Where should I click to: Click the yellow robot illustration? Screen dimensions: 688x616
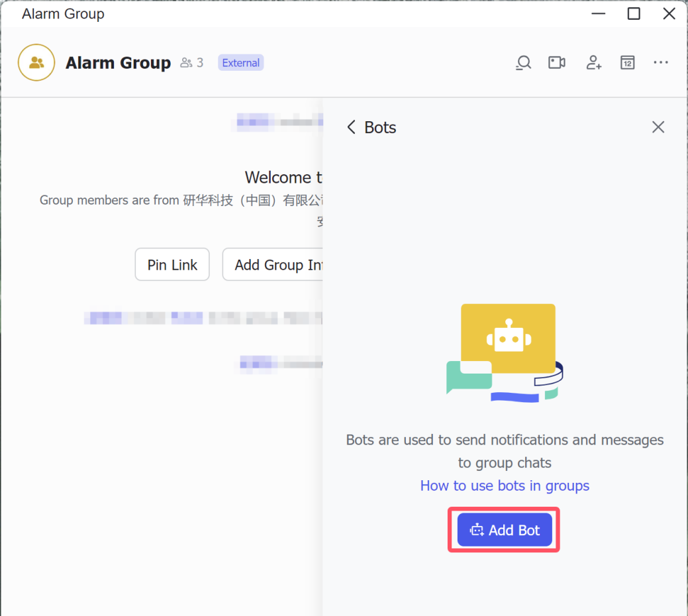[x=507, y=338]
